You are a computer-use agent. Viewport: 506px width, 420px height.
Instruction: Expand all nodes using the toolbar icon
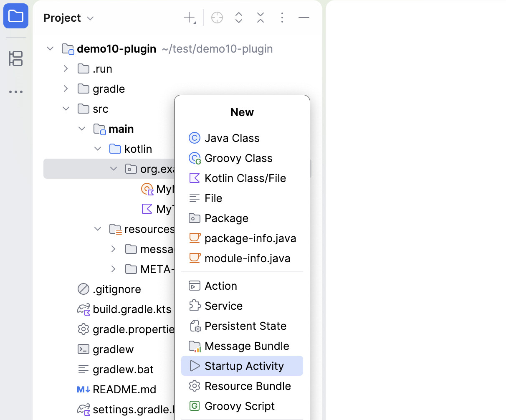point(238,18)
